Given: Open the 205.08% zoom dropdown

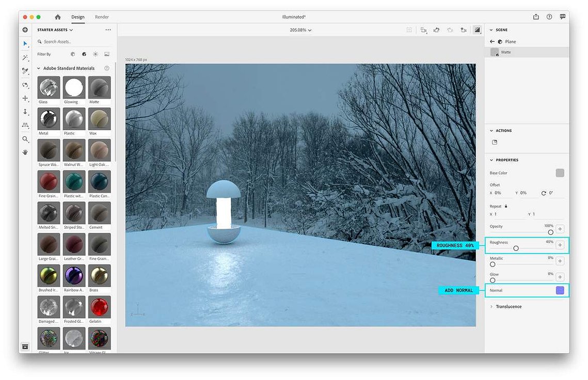Looking at the screenshot, I should click(300, 30).
